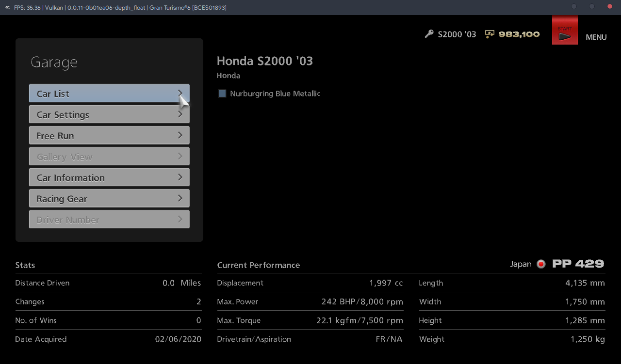Click the 1,285 mm value

(585, 320)
